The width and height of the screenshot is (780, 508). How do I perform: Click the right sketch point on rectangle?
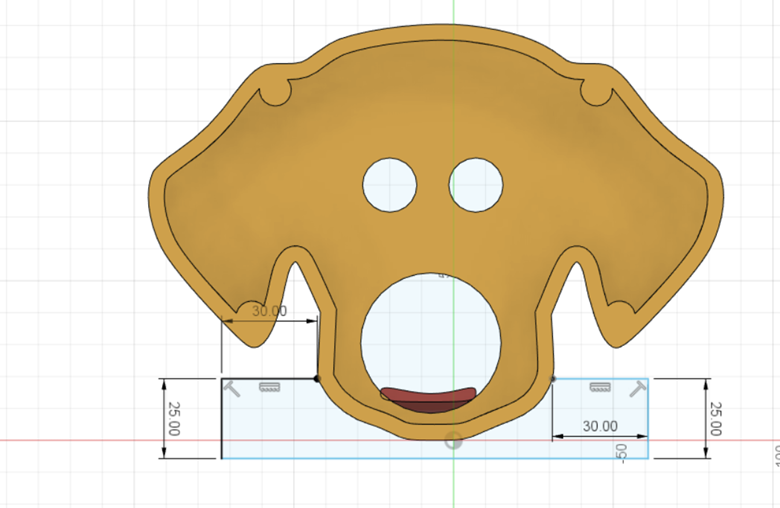pos(553,379)
